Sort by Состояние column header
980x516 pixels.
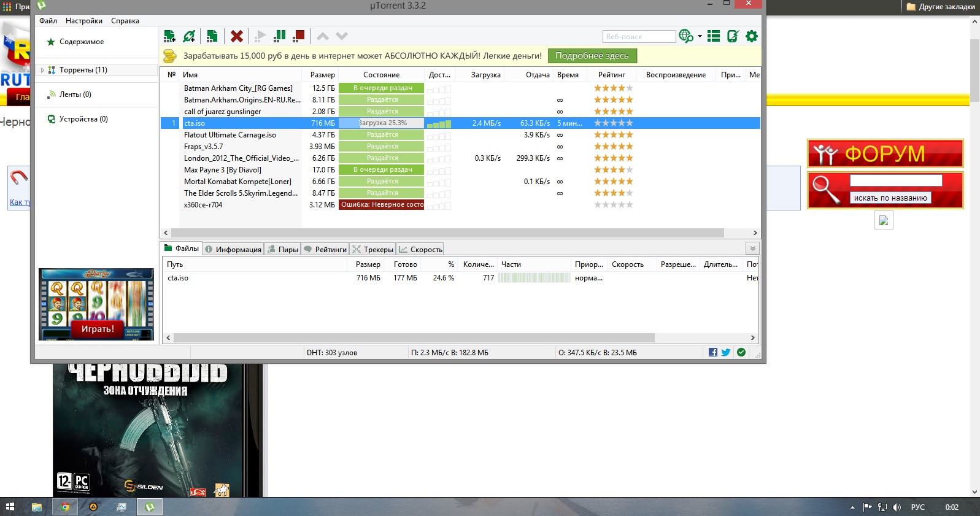[381, 75]
